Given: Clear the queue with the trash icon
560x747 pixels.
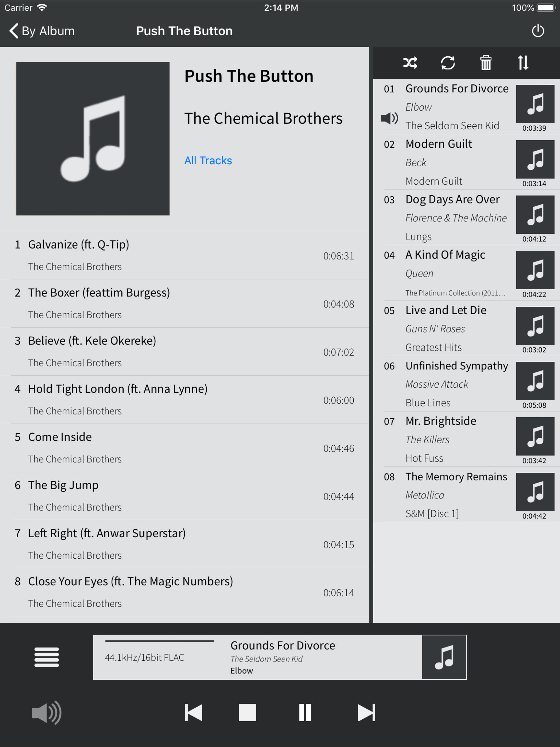Looking at the screenshot, I should [x=486, y=63].
